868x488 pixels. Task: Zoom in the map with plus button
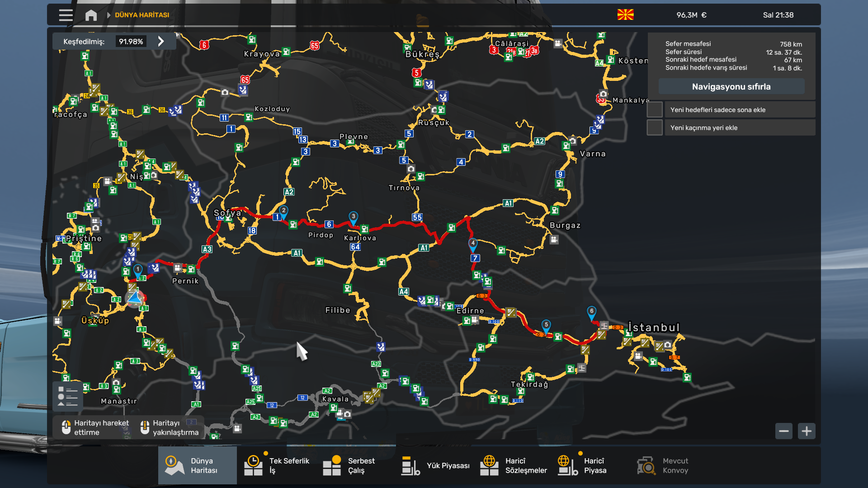click(807, 431)
